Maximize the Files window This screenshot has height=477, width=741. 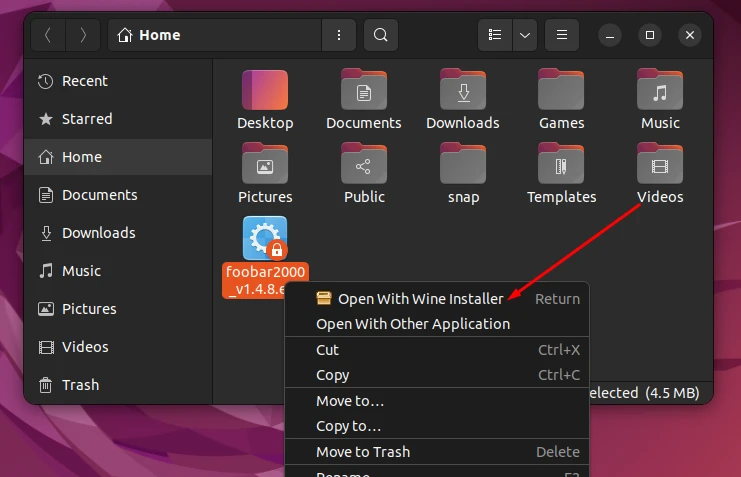click(650, 35)
